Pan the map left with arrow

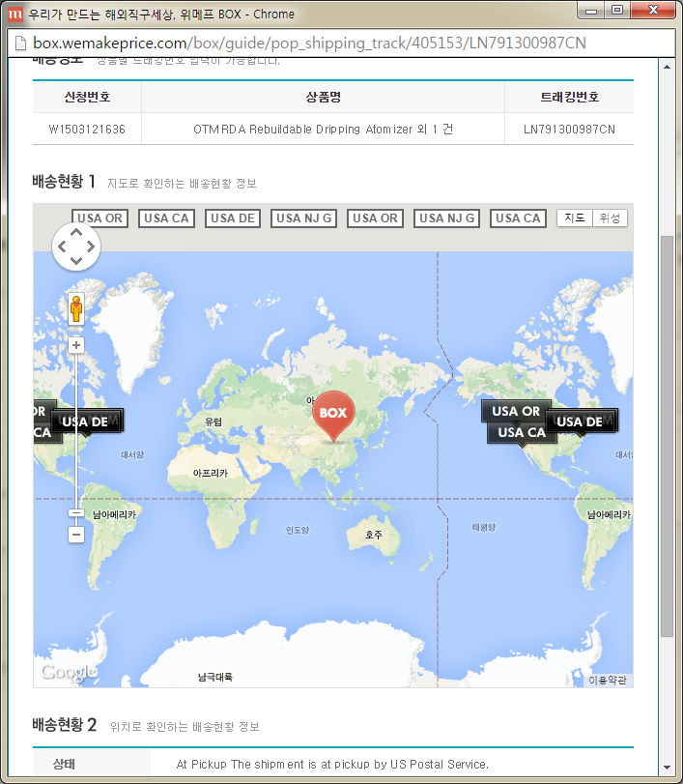(62, 247)
